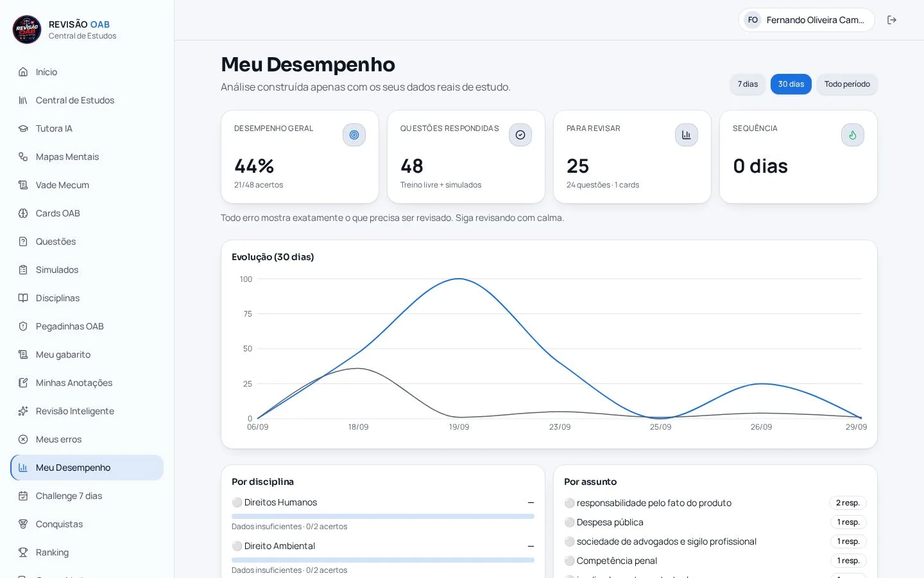Open Challenge 7 dias menu item

click(87, 496)
